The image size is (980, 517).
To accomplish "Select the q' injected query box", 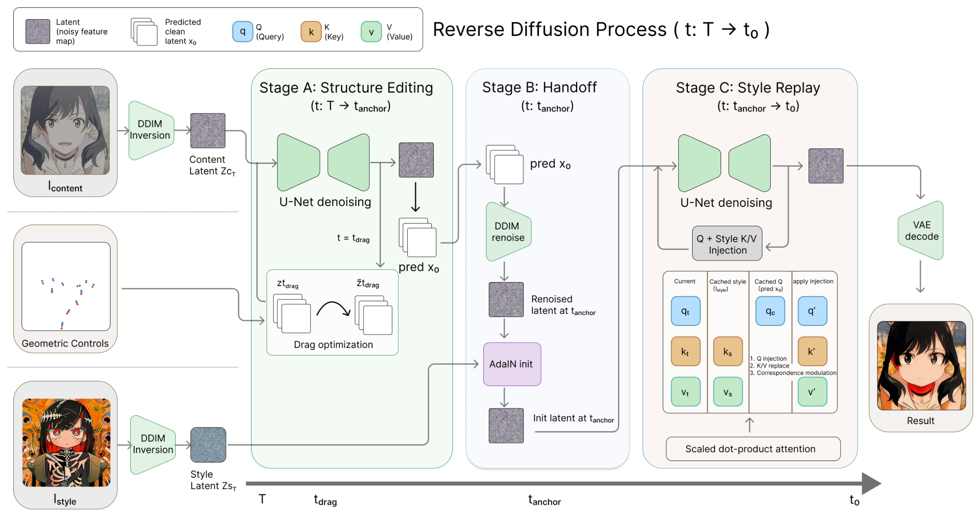I will tap(812, 311).
